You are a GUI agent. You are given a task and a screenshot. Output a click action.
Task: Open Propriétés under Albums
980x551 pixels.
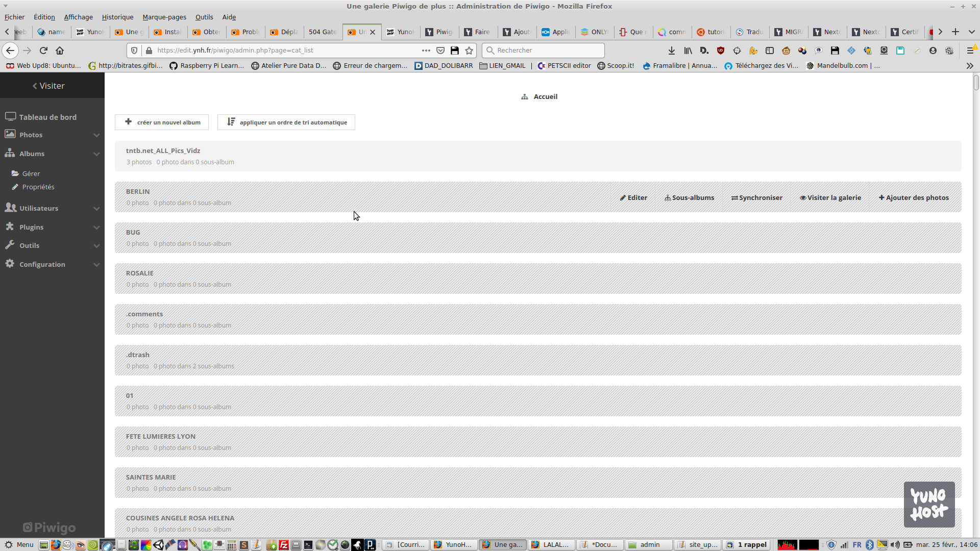pyautogui.click(x=38, y=187)
